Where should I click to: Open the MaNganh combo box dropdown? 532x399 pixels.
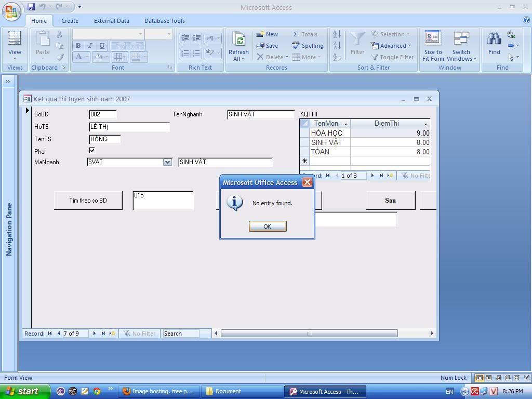(167, 162)
